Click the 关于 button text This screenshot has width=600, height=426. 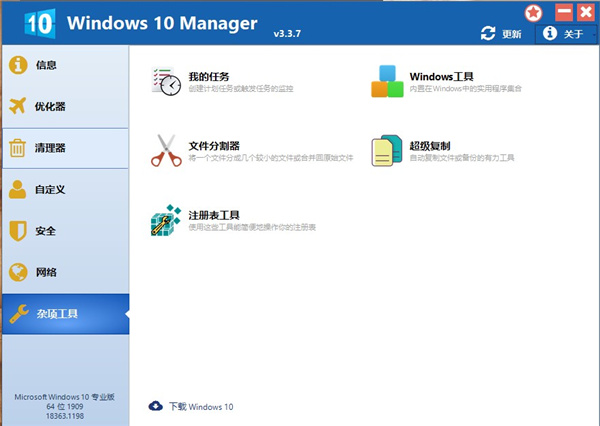(x=573, y=34)
